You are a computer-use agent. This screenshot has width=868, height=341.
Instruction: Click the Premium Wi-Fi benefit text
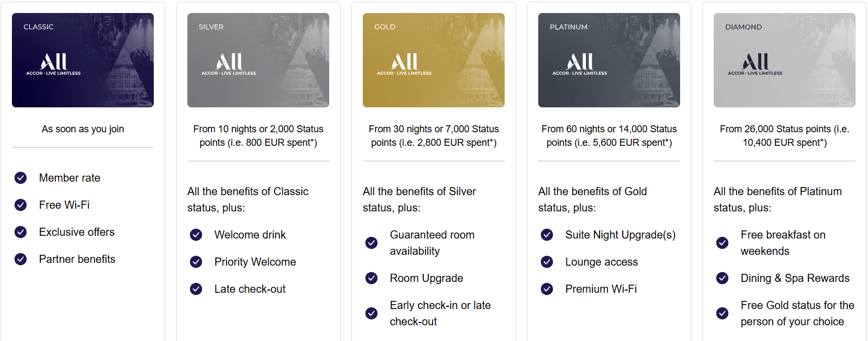[x=601, y=289]
